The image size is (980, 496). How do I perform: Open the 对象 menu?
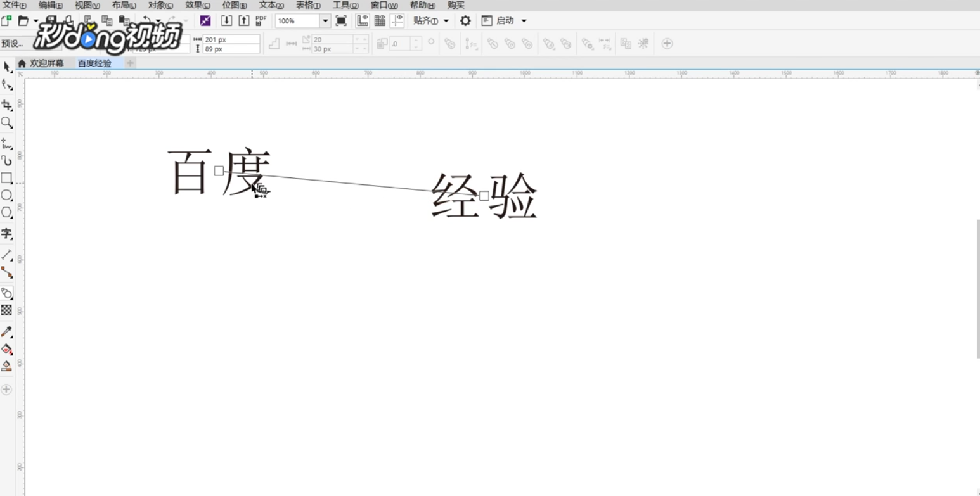click(160, 5)
